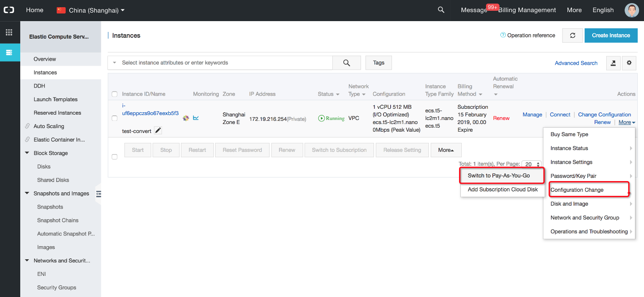Screen dimensions: 644x297
Task: Tick the select-all checkbox in table header
Action: 114,94
